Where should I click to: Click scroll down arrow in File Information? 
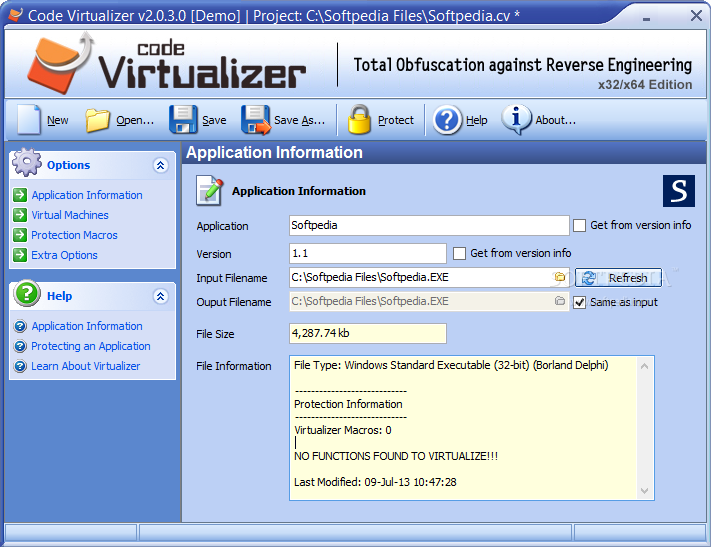click(644, 490)
